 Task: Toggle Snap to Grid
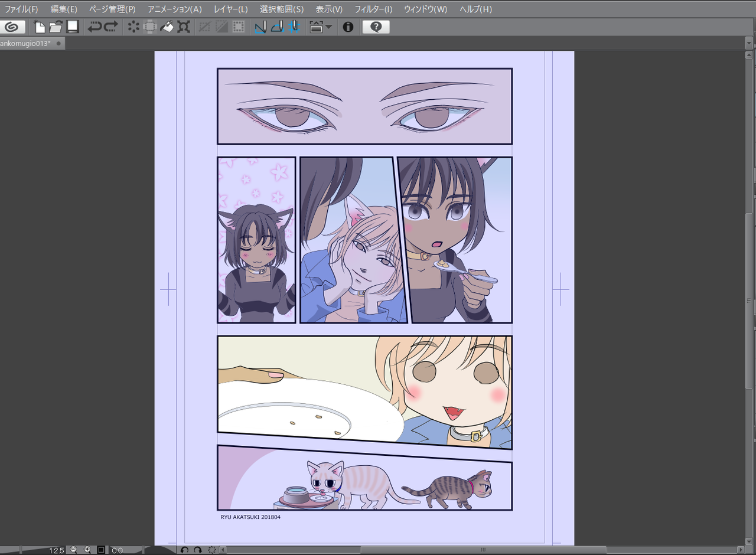click(x=294, y=27)
